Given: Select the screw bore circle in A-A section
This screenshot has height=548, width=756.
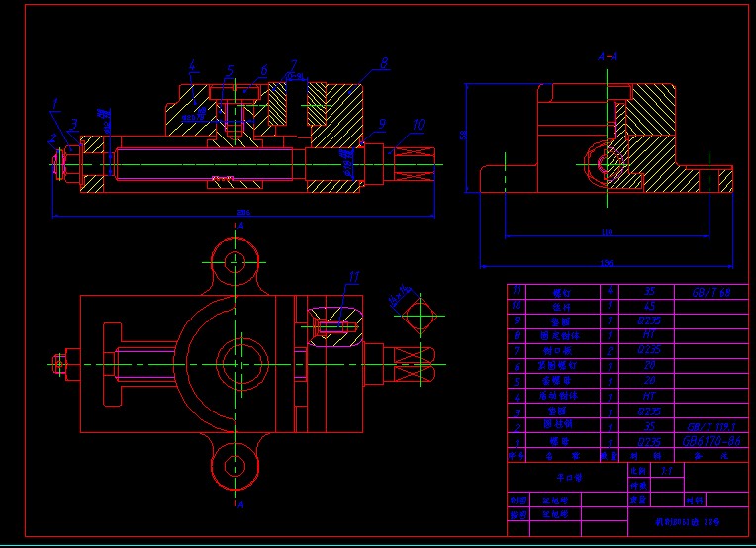Looking at the screenshot, I should (602, 161).
